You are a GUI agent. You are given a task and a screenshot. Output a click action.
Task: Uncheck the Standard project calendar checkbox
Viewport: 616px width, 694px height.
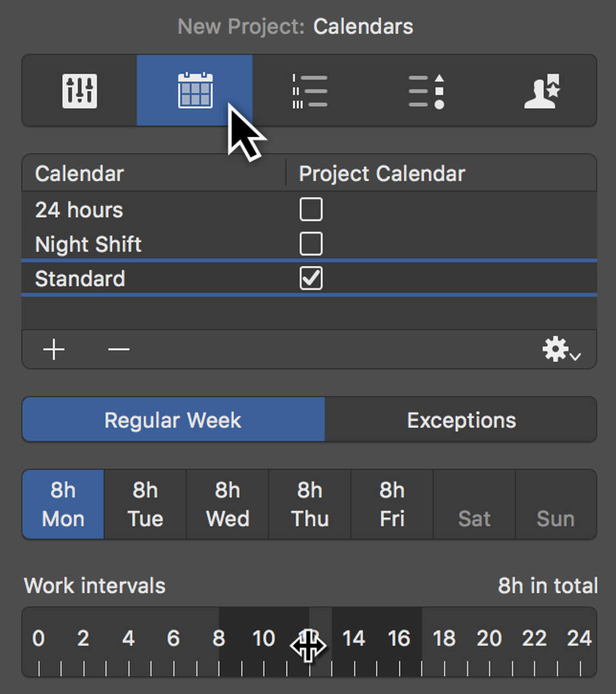(311, 278)
